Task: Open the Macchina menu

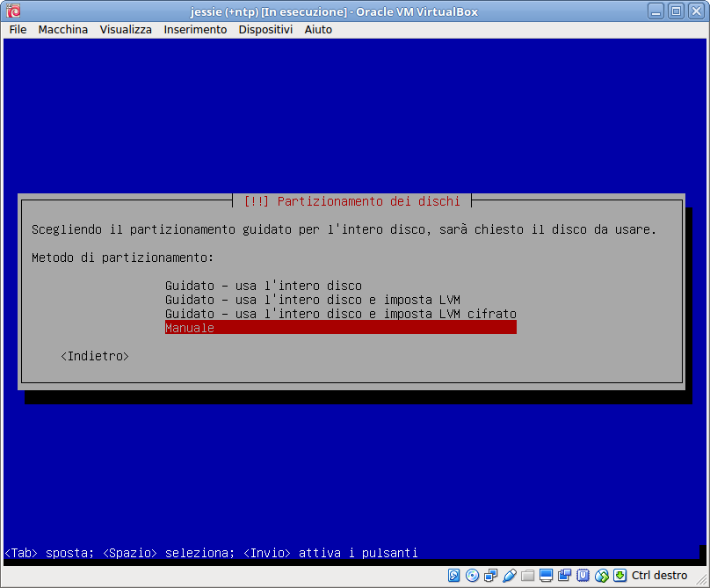Action: point(63,30)
